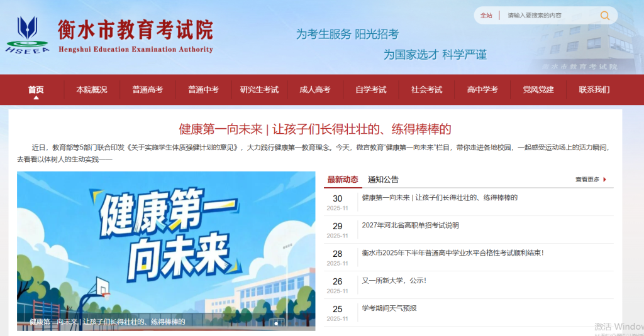The image size is (644, 336).
Task: Click the banner caption text at image bottom
Action: click(x=107, y=322)
